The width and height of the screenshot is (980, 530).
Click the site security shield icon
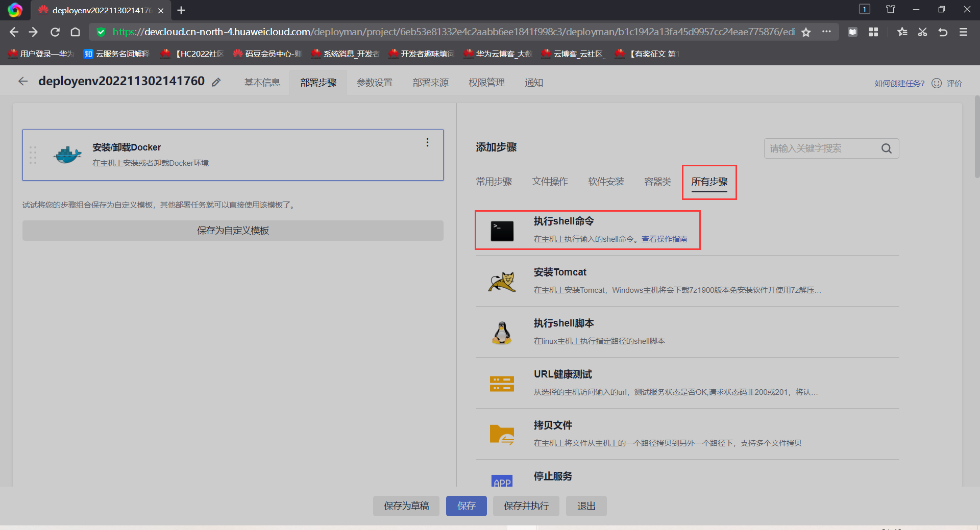tap(101, 32)
